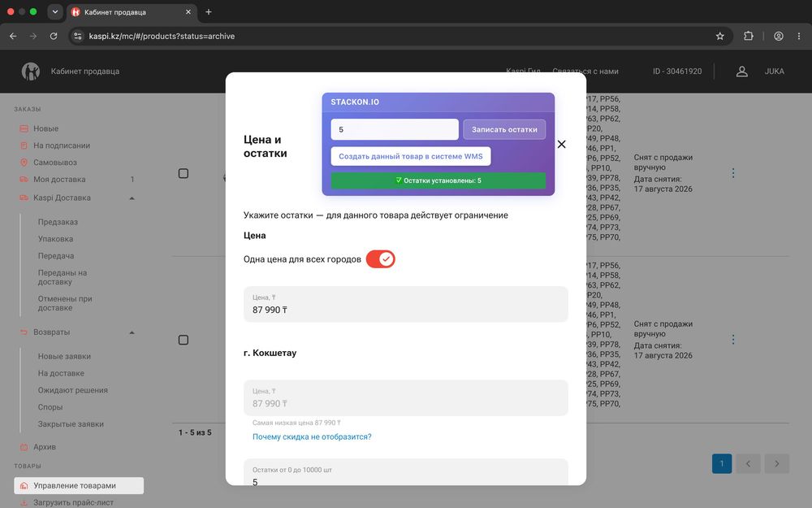
Task: Close the Кабинет продавца tab
Action: point(188,12)
